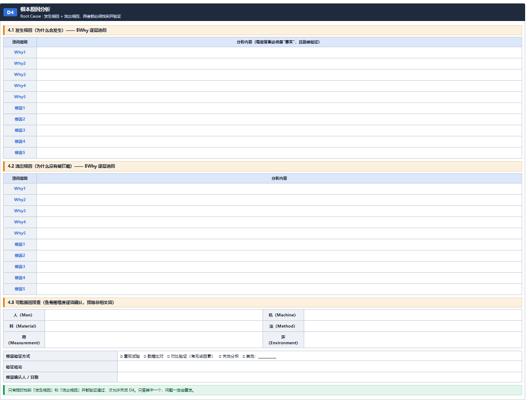Click the 4.2 流出根因 section heading

(x=263, y=166)
